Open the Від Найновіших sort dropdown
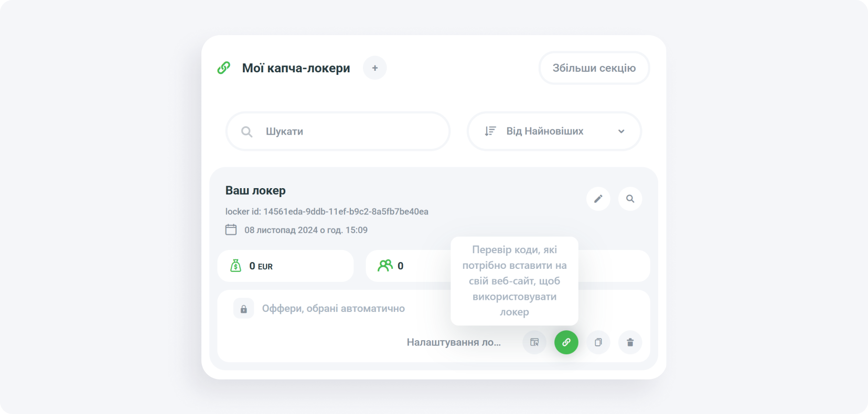Image resolution: width=868 pixels, height=414 pixels. [x=554, y=131]
